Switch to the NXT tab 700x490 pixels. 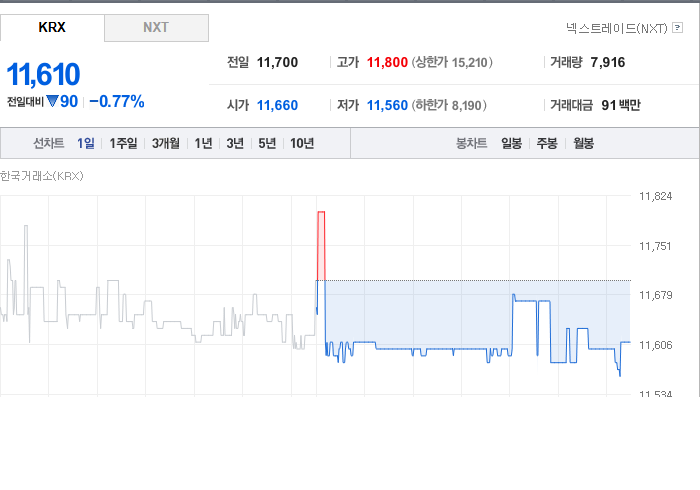(156, 28)
